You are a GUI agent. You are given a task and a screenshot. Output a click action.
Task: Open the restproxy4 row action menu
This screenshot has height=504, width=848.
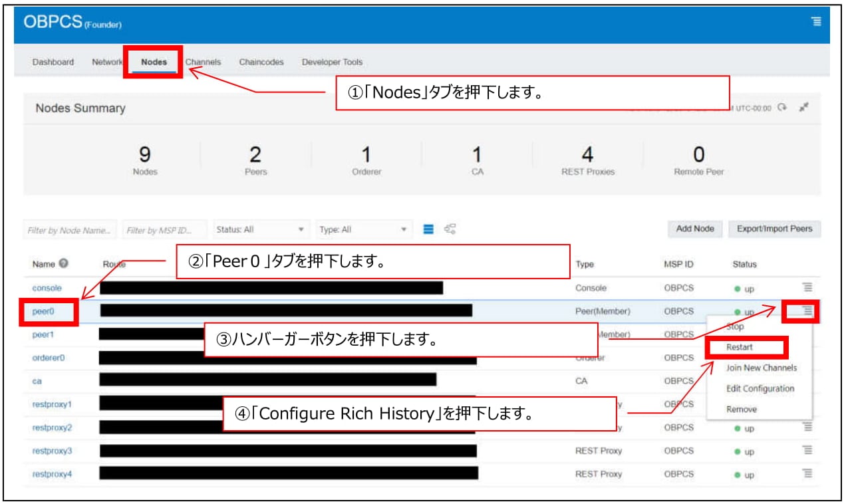point(807,473)
